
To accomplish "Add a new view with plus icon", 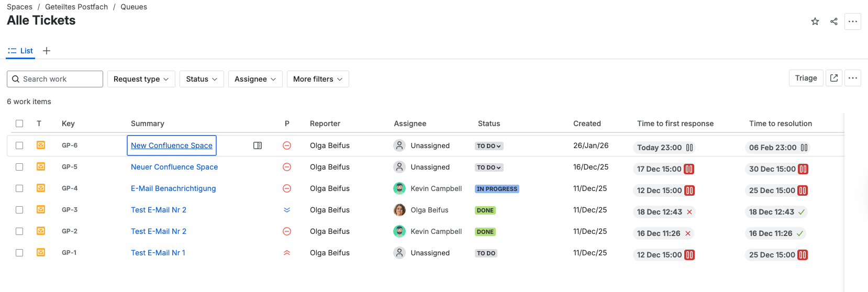I will pos(47,51).
